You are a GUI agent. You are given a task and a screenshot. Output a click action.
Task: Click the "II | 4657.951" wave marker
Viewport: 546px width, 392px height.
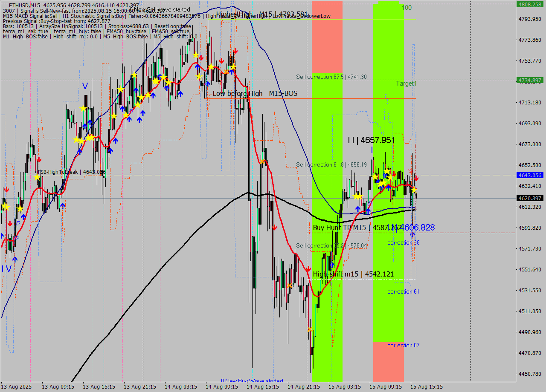pos(371,139)
